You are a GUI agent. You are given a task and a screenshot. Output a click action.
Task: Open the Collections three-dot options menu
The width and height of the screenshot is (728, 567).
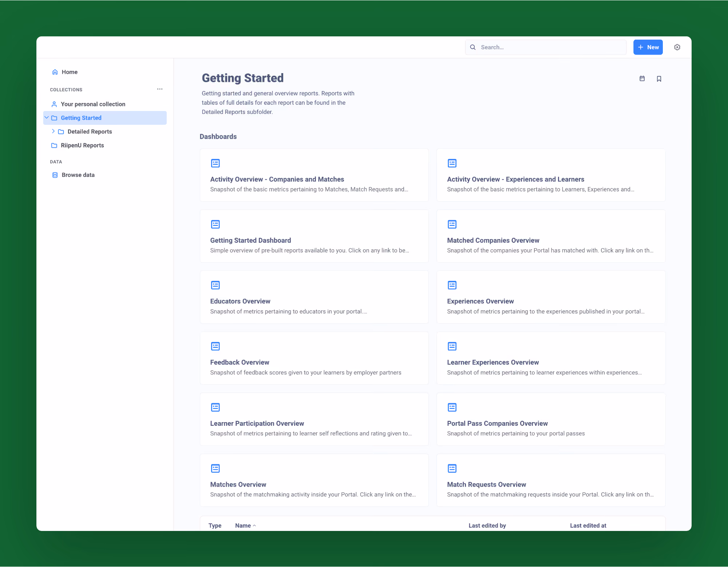pos(160,89)
